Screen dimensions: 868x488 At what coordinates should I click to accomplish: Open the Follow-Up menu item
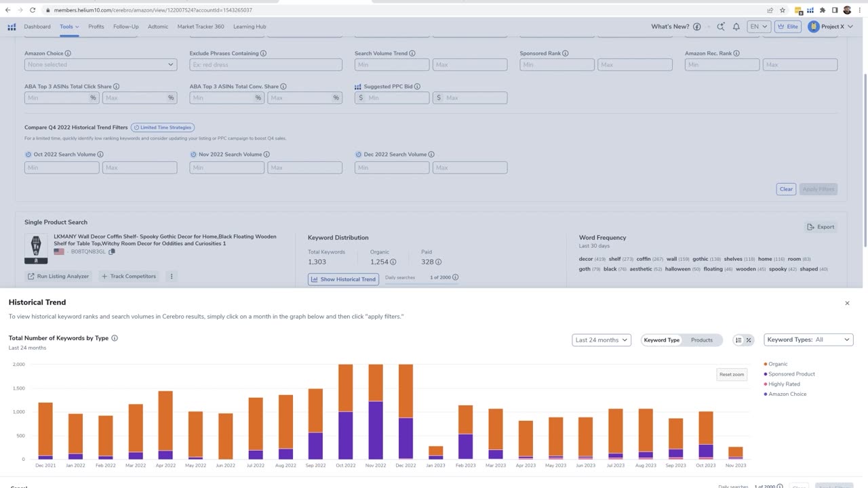pyautogui.click(x=126, y=27)
